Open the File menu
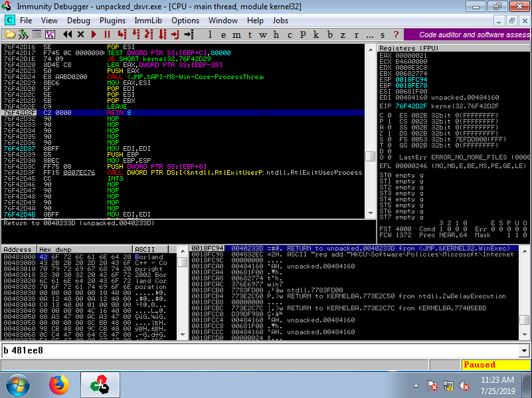Image resolution: width=532 pixels, height=398 pixels. click(x=26, y=21)
